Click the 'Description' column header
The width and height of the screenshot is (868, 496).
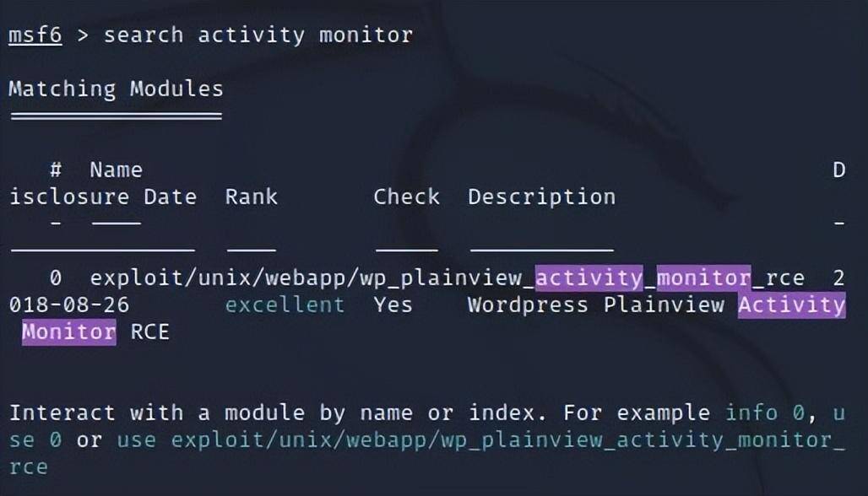click(x=541, y=197)
